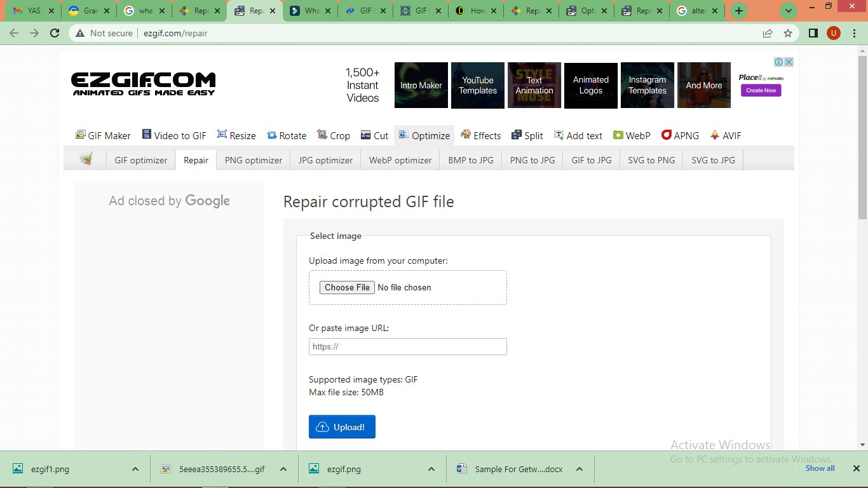The width and height of the screenshot is (868, 488).
Task: Bookmark this page with the star icon
Action: pos(788,33)
